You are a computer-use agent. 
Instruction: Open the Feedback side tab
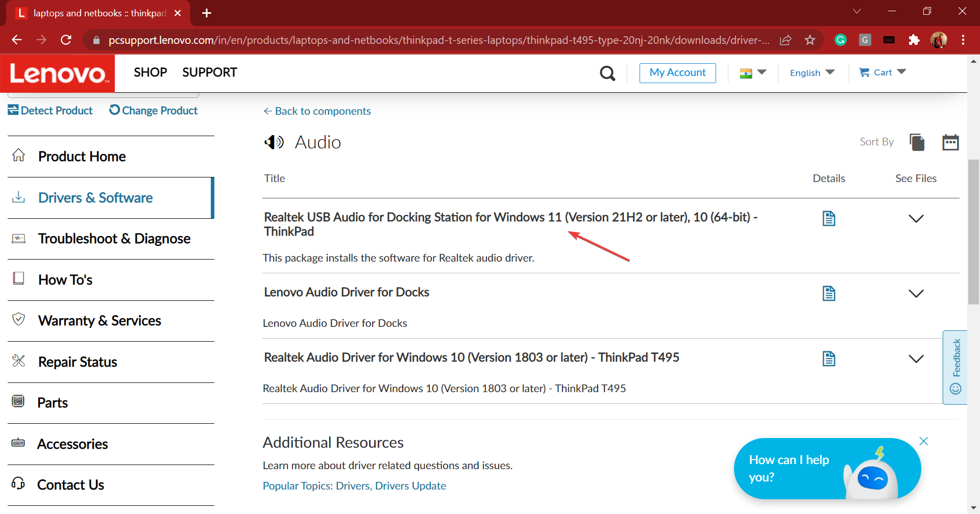click(x=955, y=367)
